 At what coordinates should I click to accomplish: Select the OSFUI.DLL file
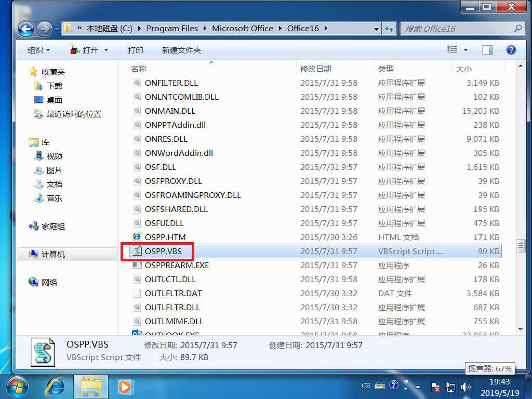pyautogui.click(x=164, y=223)
